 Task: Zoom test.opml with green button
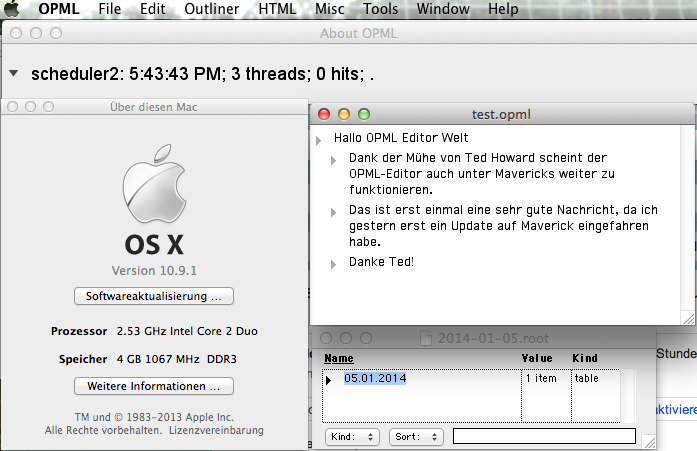tap(364, 114)
